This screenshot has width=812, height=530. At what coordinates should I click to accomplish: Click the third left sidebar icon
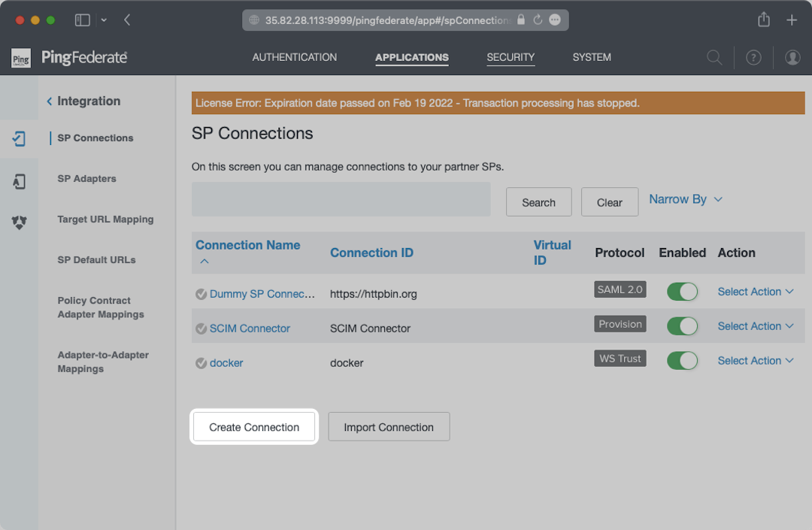(20, 223)
